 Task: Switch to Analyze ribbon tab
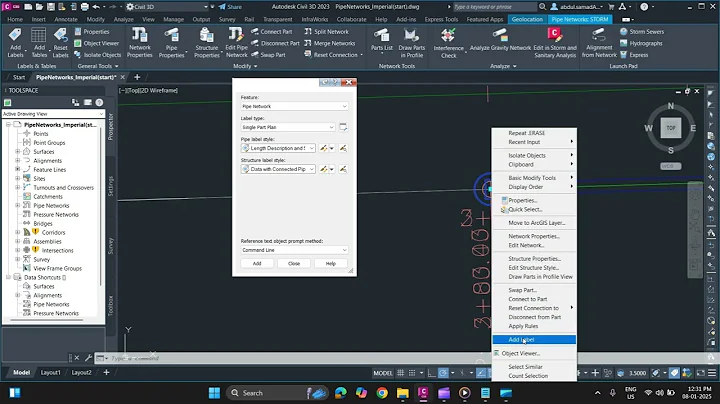(124, 19)
